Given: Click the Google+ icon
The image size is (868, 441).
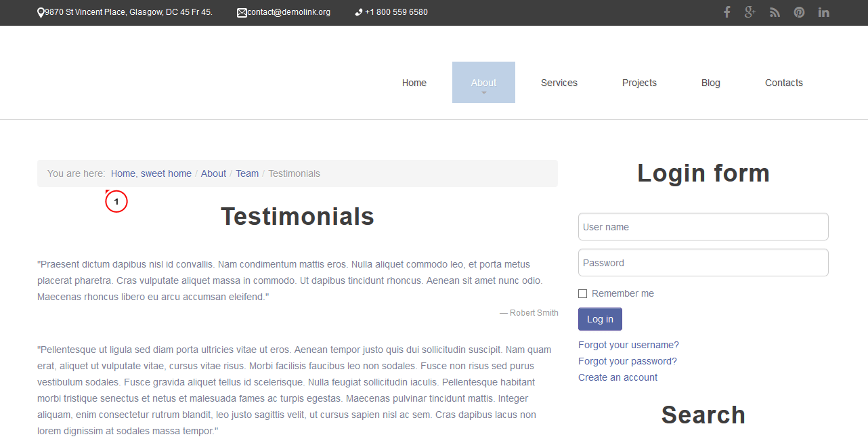Looking at the screenshot, I should point(750,12).
